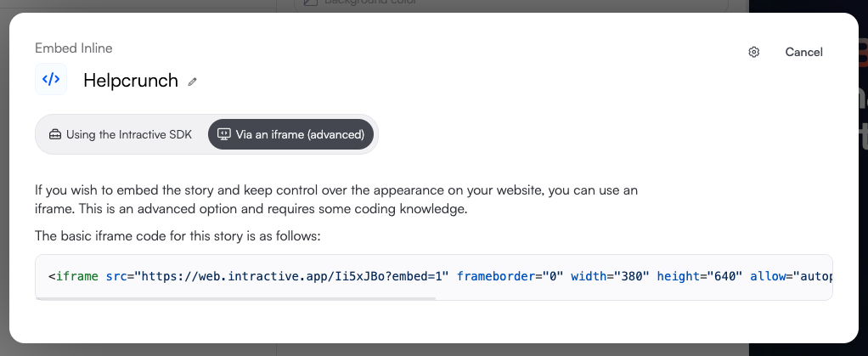Click the iframe description paragraph text
Screen dimensions: 868x356
pyautogui.click(x=335, y=200)
